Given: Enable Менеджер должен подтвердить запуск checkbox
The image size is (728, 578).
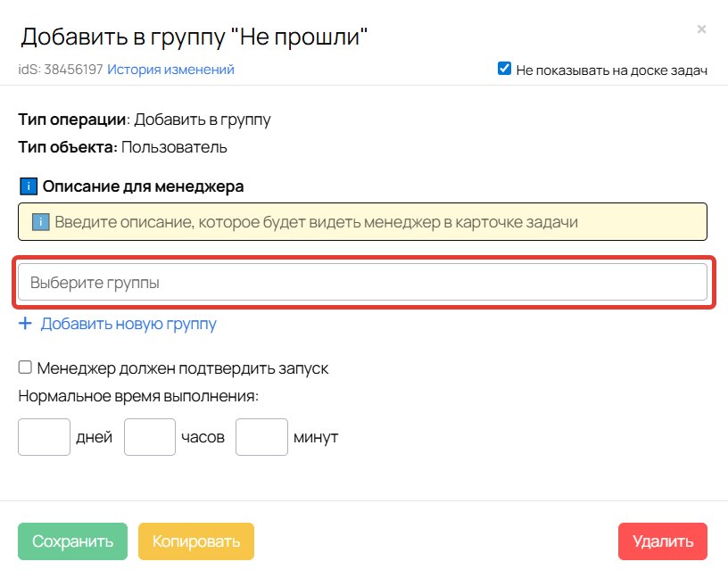Looking at the screenshot, I should (x=26, y=367).
